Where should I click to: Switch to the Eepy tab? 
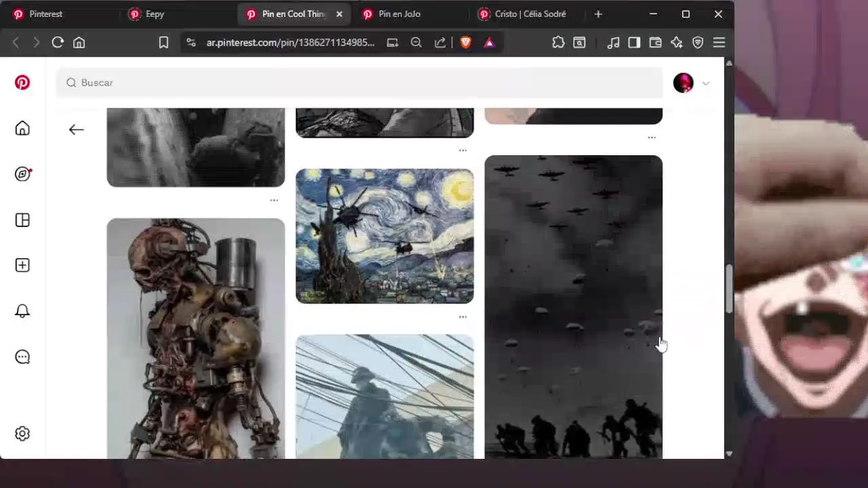pos(178,14)
